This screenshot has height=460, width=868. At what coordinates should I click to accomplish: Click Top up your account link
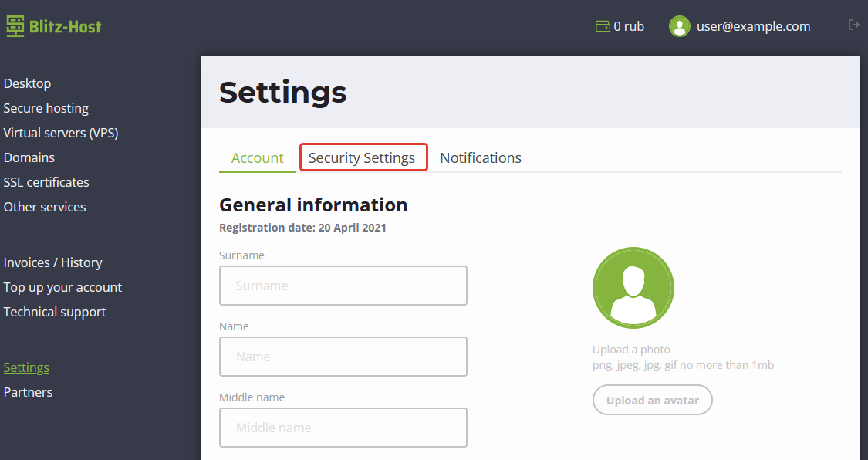[x=62, y=287]
